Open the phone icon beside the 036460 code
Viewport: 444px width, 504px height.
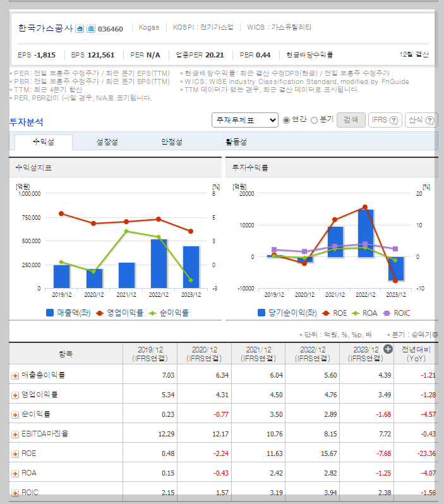pyautogui.click(x=91, y=28)
